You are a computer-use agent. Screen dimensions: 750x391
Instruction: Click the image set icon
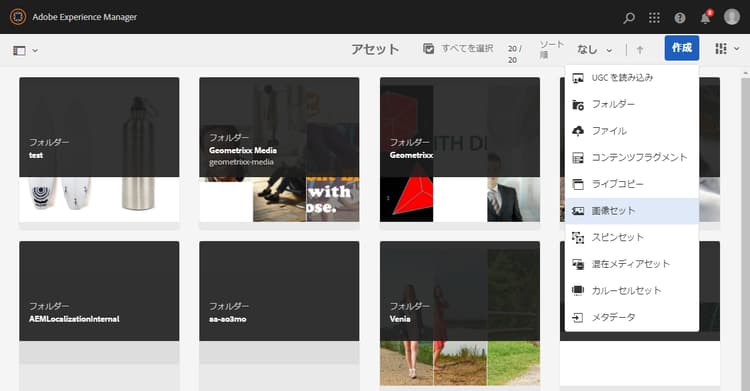pos(578,211)
